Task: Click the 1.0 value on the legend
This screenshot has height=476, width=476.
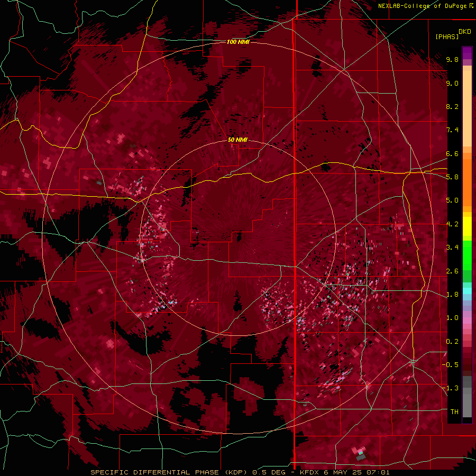Action: (452, 318)
